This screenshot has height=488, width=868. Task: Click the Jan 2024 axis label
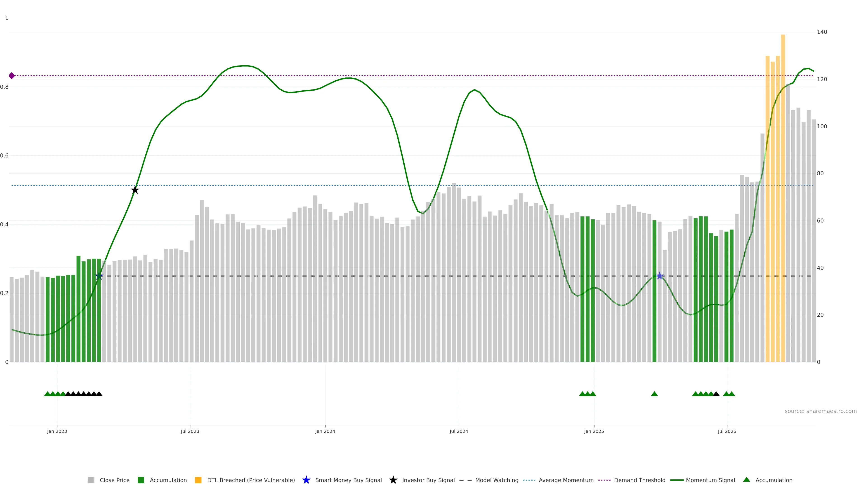[x=325, y=431]
